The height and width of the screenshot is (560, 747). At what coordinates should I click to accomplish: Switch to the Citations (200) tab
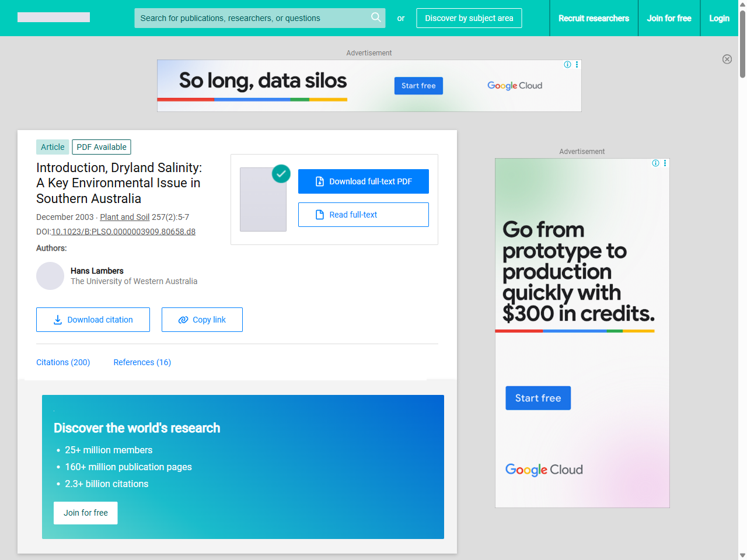(63, 362)
